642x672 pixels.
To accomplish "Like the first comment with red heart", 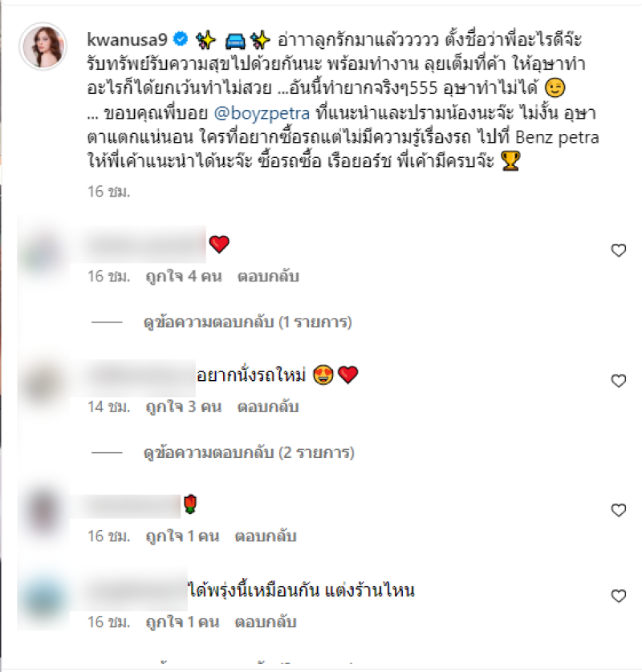I will (x=619, y=250).
